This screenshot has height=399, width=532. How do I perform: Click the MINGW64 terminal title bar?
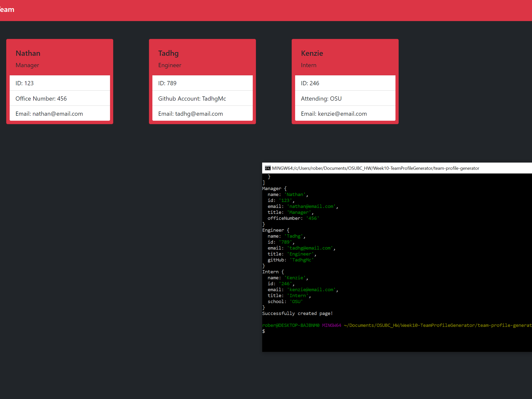pyautogui.click(x=375, y=168)
